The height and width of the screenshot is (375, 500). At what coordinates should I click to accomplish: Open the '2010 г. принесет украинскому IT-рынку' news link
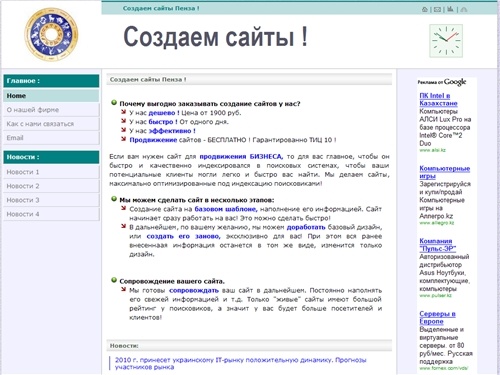tap(240, 363)
